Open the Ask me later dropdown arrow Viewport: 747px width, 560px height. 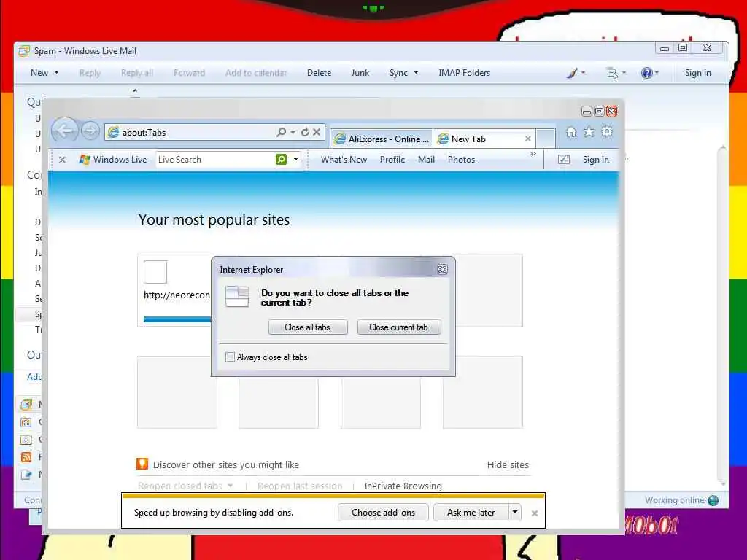pyautogui.click(x=515, y=513)
